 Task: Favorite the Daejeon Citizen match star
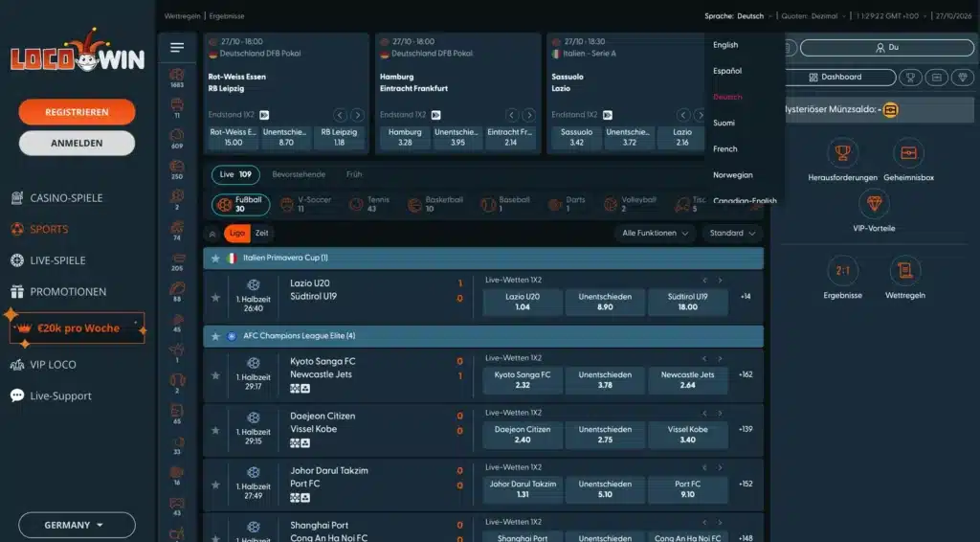(215, 430)
